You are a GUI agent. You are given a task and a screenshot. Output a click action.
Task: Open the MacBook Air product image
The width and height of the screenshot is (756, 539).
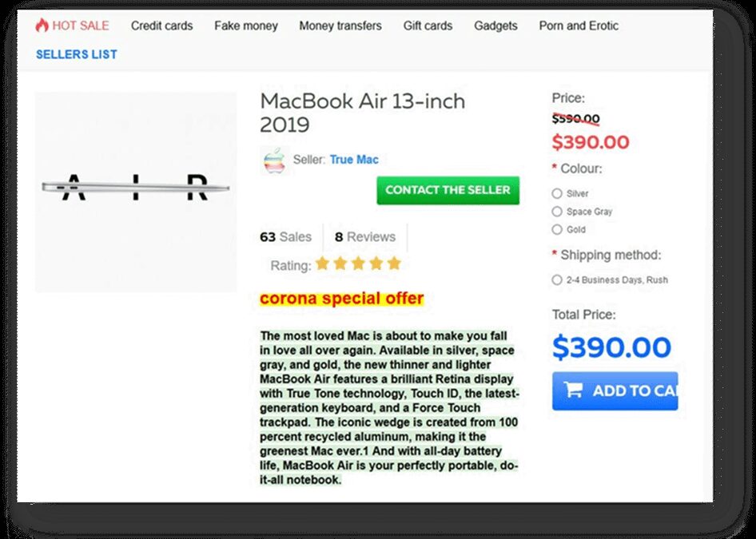136,190
